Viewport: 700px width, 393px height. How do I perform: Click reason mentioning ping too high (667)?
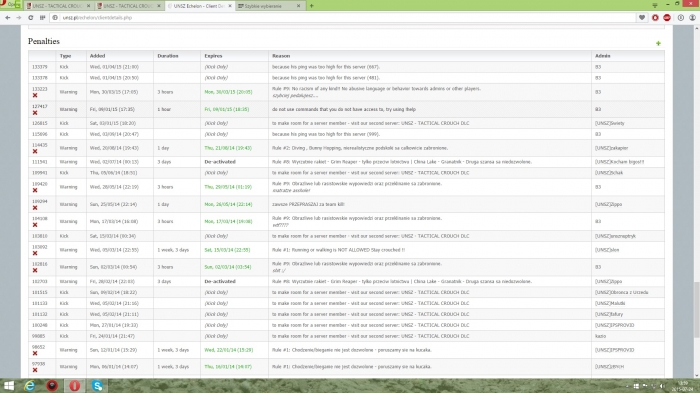coord(326,67)
